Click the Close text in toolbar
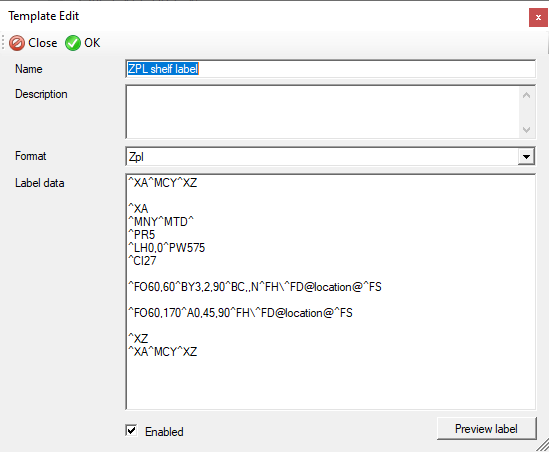Viewport: 549px width, 452px height. click(x=43, y=43)
